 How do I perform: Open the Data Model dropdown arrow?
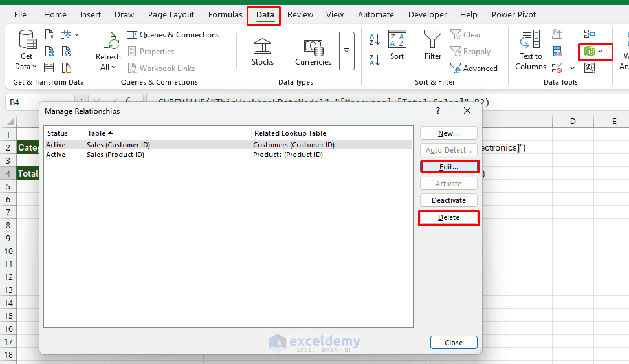(x=600, y=51)
